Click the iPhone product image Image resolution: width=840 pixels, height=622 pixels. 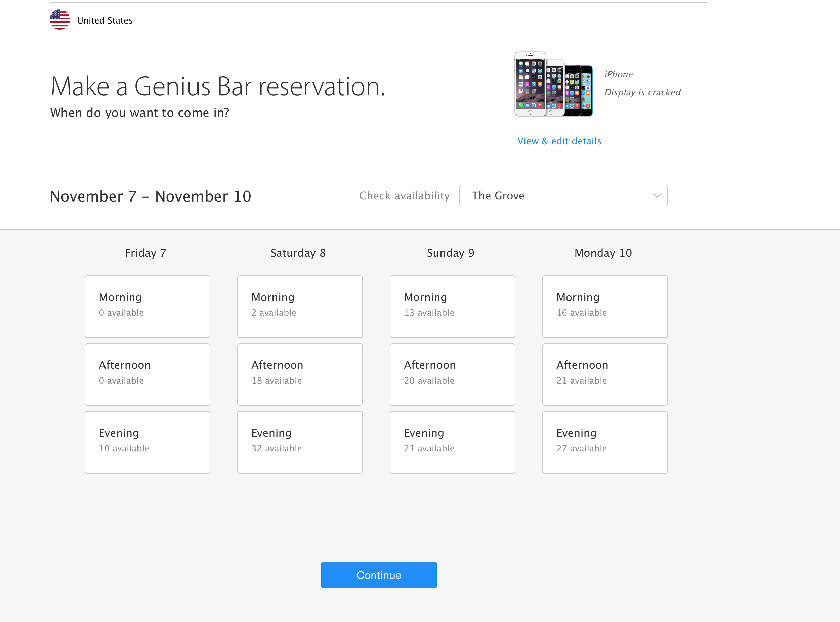click(553, 84)
